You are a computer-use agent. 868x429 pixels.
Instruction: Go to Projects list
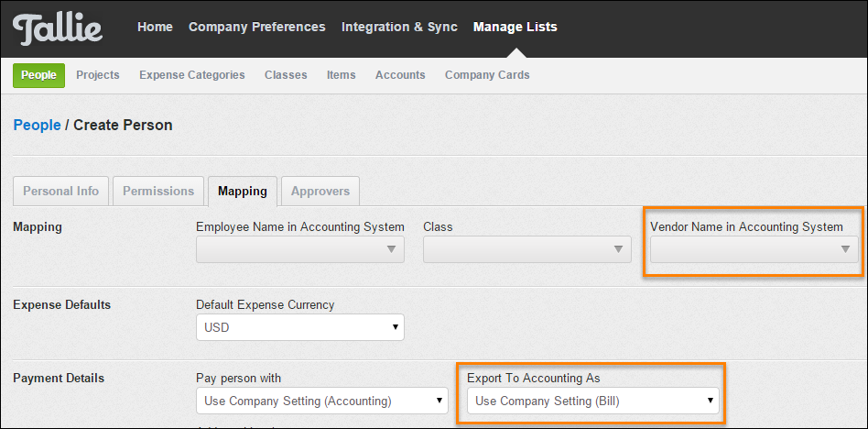[98, 75]
